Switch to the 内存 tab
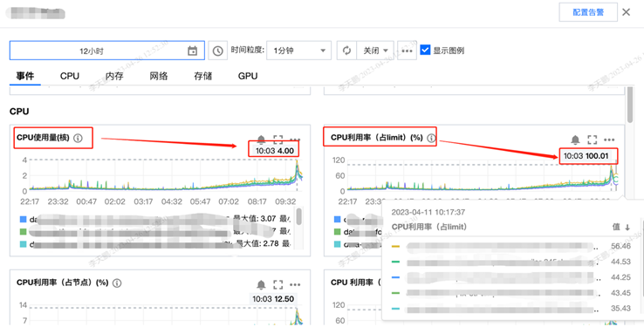The height and width of the screenshot is (327, 644). point(114,76)
